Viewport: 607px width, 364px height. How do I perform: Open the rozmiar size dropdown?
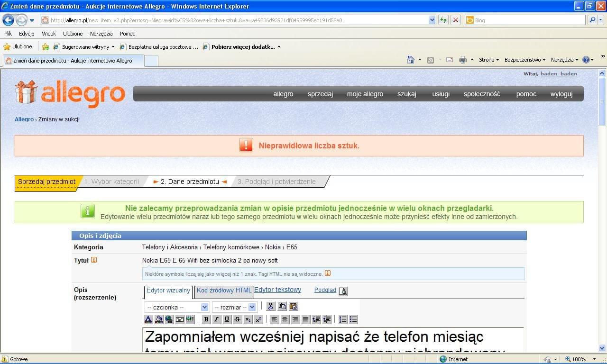234,307
